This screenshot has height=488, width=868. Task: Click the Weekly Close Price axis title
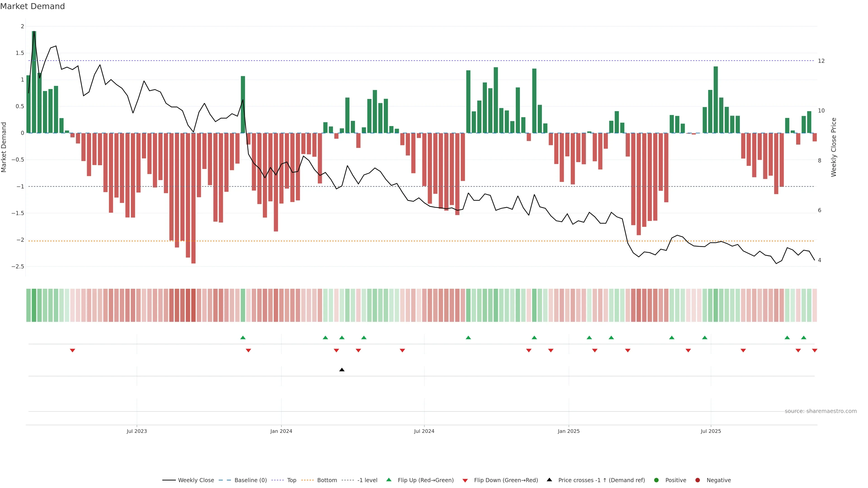pos(834,147)
